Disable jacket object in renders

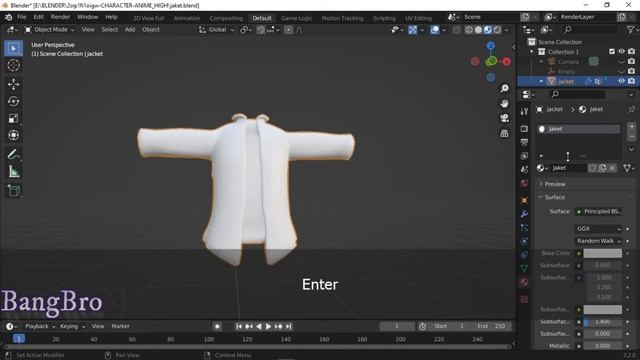coord(631,81)
